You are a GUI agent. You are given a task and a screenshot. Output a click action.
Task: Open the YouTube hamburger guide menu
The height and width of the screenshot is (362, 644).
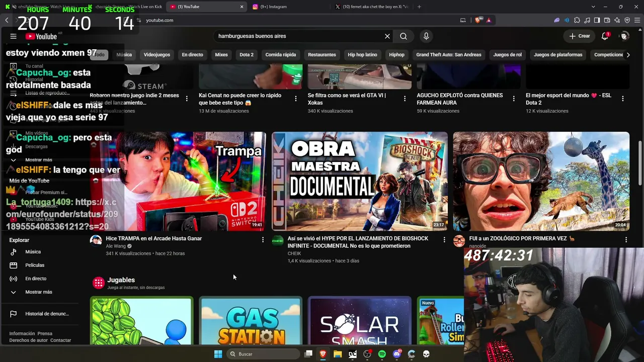click(14, 36)
